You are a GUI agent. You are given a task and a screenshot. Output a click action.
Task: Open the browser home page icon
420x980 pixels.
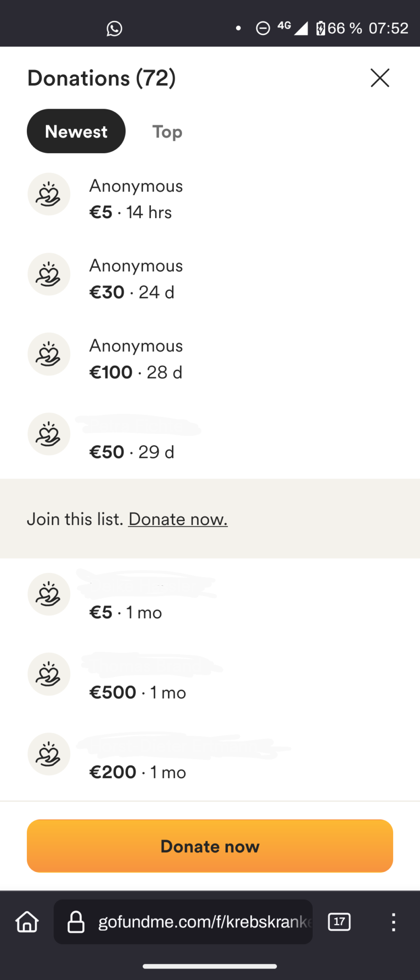tap(27, 922)
